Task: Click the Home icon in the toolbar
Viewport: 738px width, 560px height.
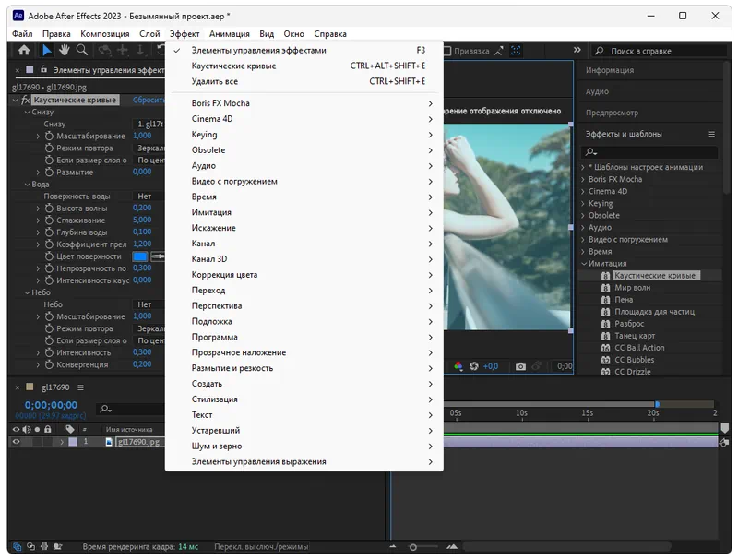Action: click(24, 51)
